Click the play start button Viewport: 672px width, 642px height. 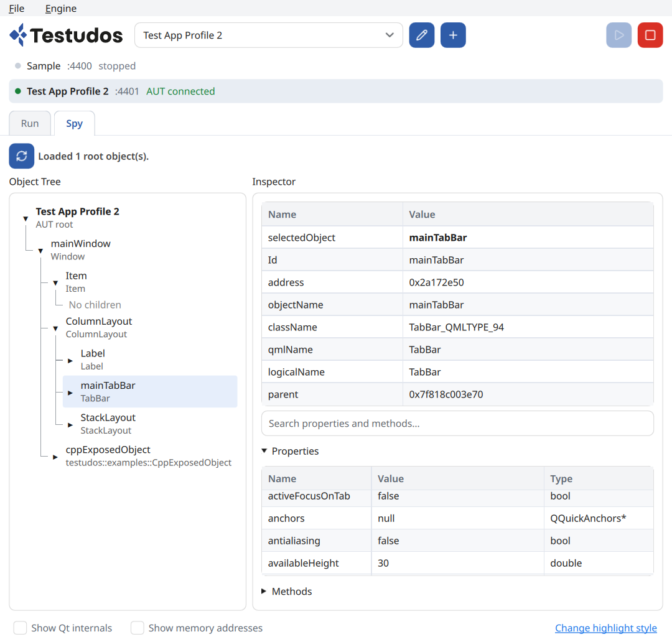(x=618, y=35)
